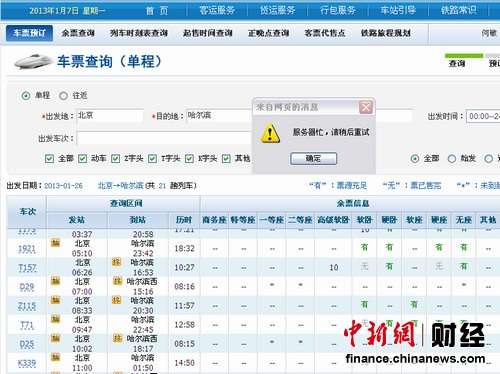Click the 终 terminal icon in row Z115
The height and width of the screenshot is (374, 500).
click(x=116, y=300)
